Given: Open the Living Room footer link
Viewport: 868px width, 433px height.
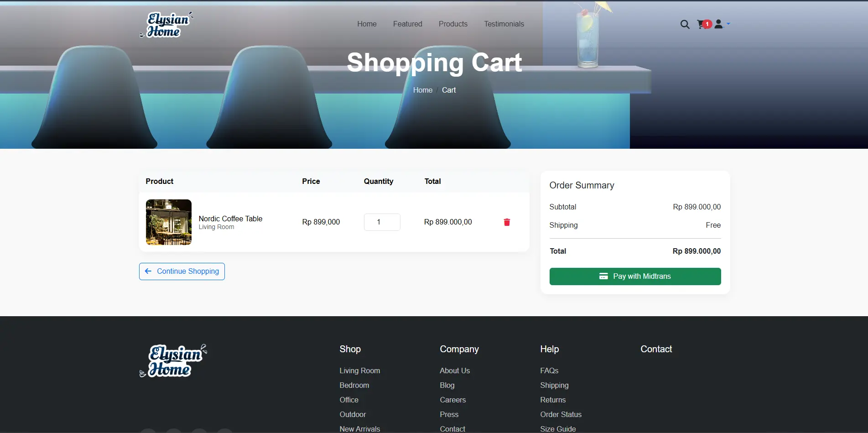Looking at the screenshot, I should point(359,371).
